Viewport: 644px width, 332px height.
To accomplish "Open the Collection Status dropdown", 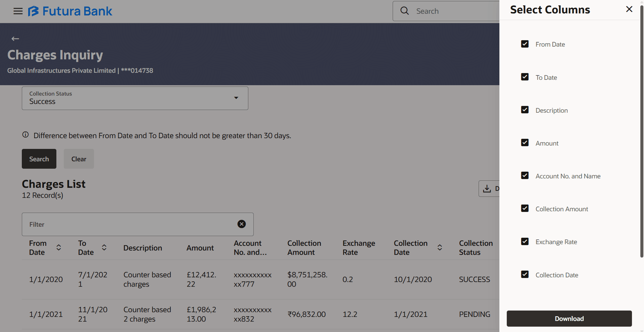I will 135,98.
